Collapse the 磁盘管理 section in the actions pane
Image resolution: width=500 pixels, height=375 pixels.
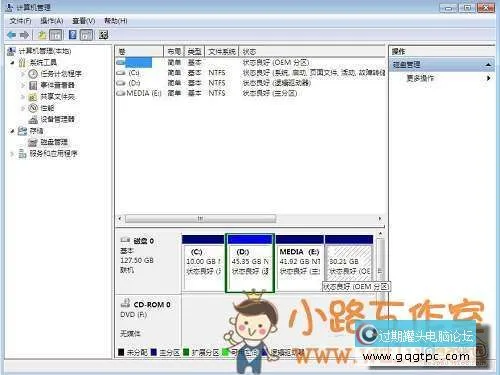tap(488, 64)
